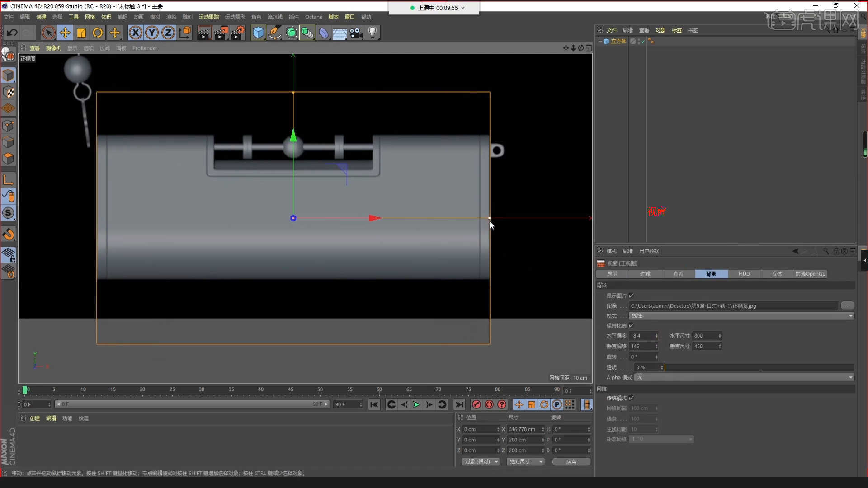Add a floor environment object
This screenshot has width=868, height=488.
point(340,33)
